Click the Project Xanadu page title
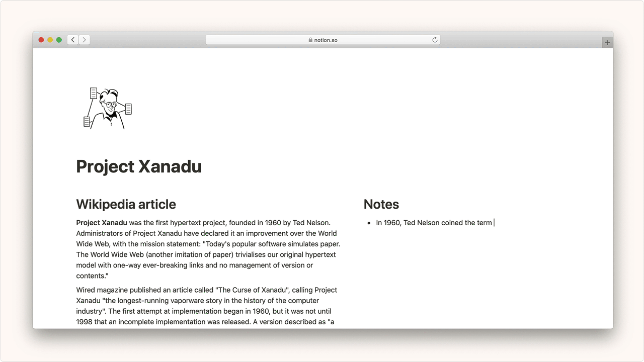Screen dimensions: 644x362 click(x=139, y=166)
